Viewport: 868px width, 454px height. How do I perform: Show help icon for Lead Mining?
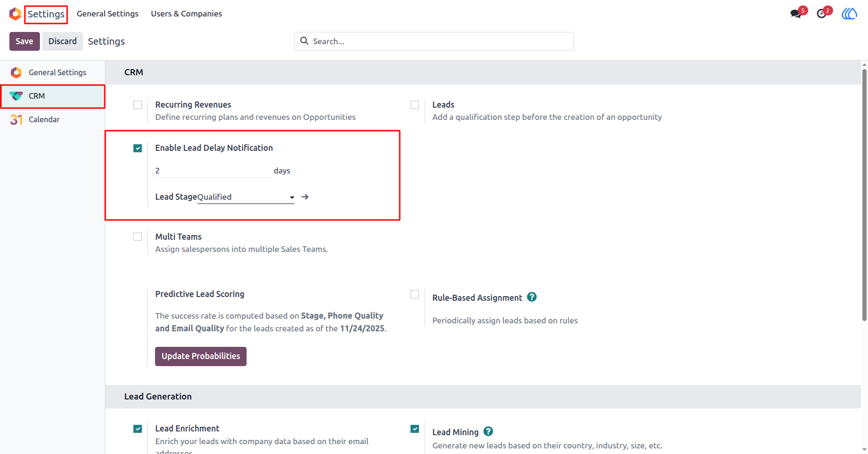click(488, 431)
